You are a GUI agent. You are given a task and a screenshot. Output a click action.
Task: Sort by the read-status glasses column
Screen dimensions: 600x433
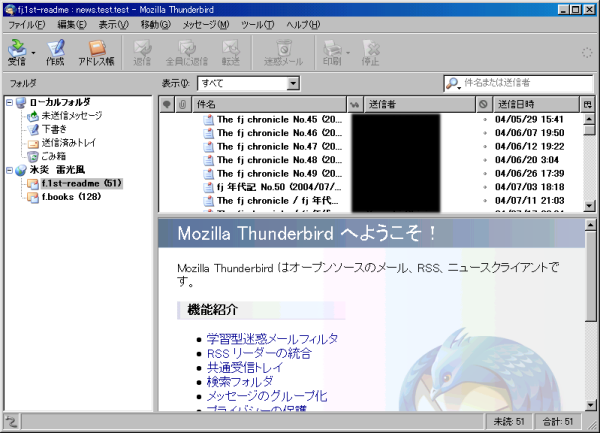(x=354, y=104)
